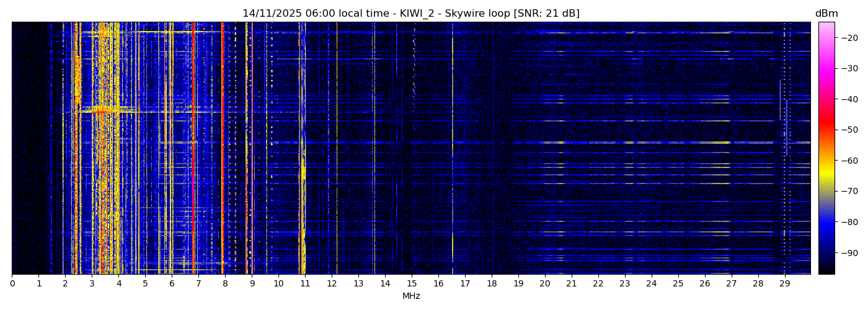Viewport: 868px width, 310px height.
Task: Click the dBm label above the colorbar
Action: tap(826, 14)
